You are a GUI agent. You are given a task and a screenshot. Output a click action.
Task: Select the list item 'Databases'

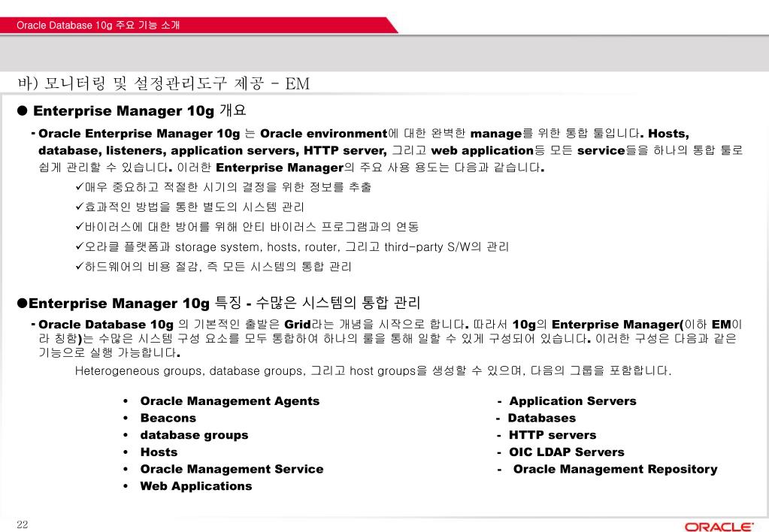pyautogui.click(x=541, y=419)
